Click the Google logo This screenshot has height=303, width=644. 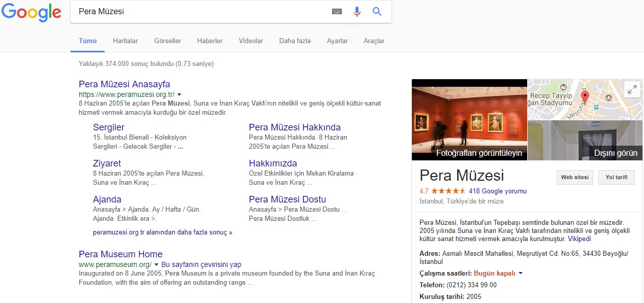pyautogui.click(x=31, y=12)
